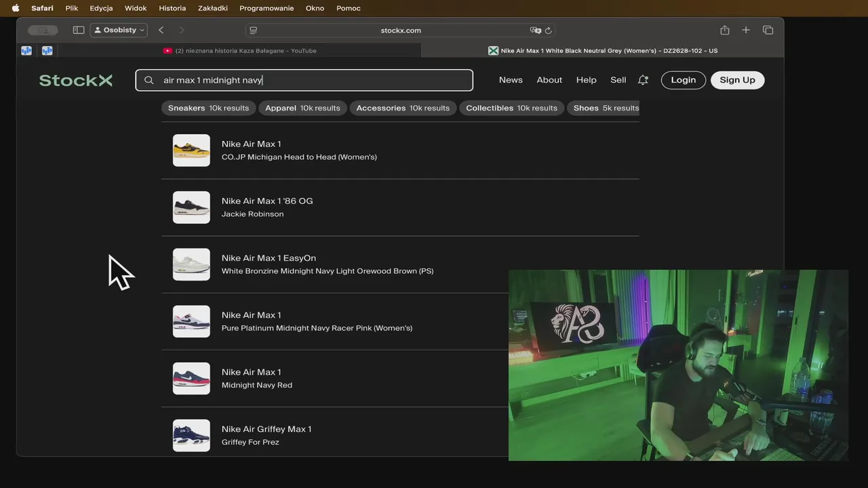Open the second pinned tab icon
This screenshot has height=488, width=868.
tap(47, 50)
